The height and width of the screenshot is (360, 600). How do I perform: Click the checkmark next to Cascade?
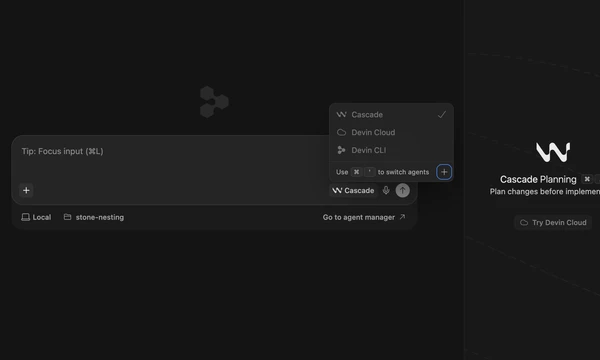point(442,115)
